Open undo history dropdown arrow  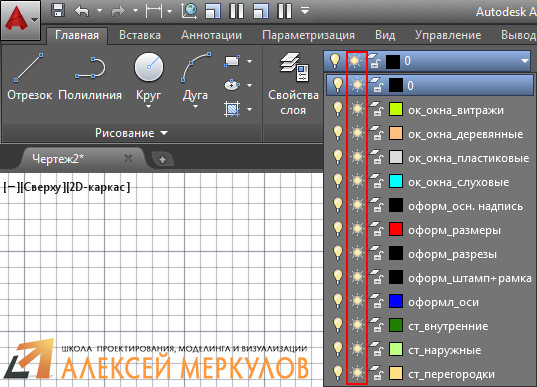[99, 11]
